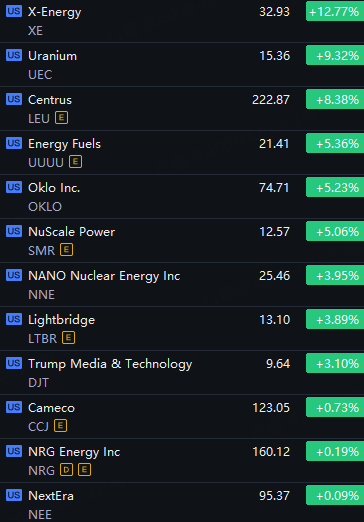
Task: Click the E badge beside NRG ticker
Action: (x=85, y=470)
